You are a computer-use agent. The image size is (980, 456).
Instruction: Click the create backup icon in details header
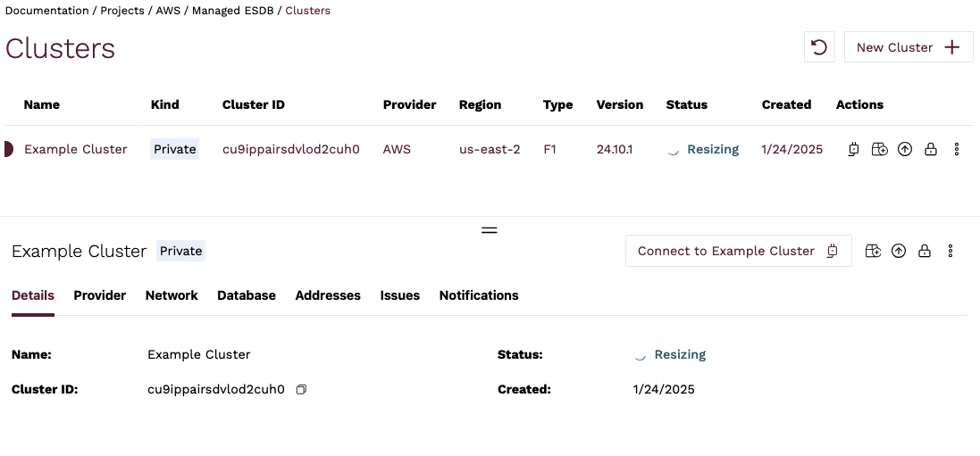coord(873,252)
